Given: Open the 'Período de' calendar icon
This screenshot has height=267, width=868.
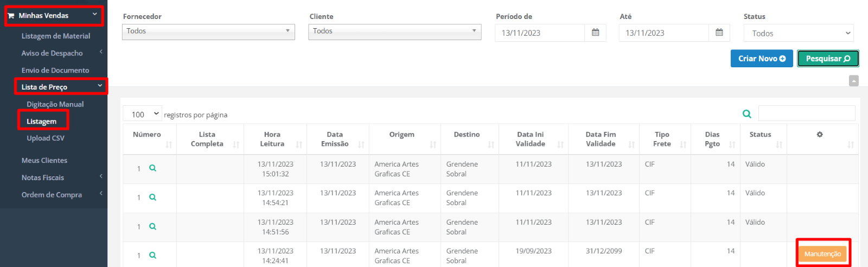Looking at the screenshot, I should click(595, 33).
